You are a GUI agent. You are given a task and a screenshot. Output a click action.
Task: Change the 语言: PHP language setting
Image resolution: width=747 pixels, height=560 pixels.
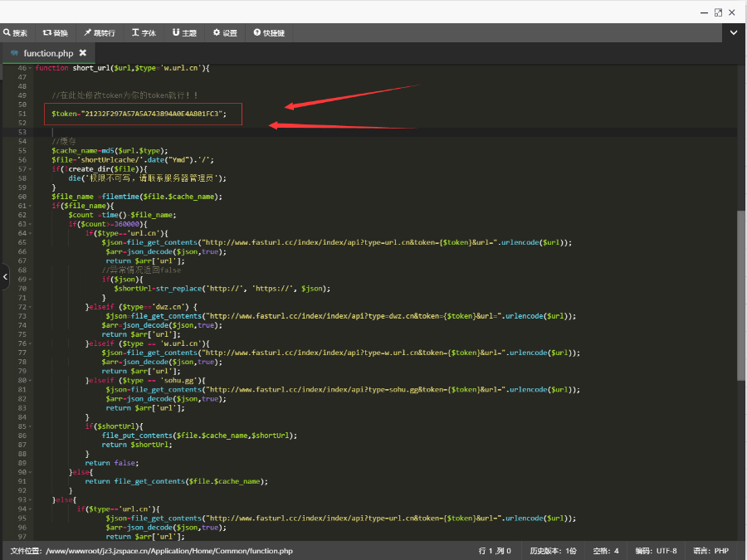point(711,550)
